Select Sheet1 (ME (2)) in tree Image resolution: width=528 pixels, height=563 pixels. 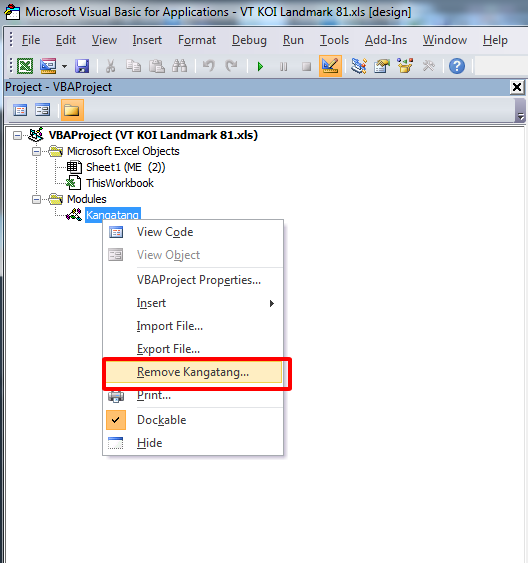[126, 167]
